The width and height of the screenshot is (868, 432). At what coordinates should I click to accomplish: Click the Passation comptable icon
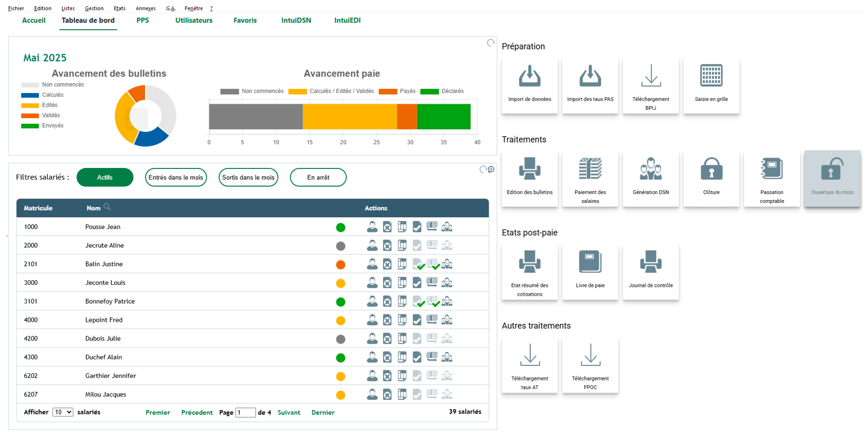(x=771, y=169)
